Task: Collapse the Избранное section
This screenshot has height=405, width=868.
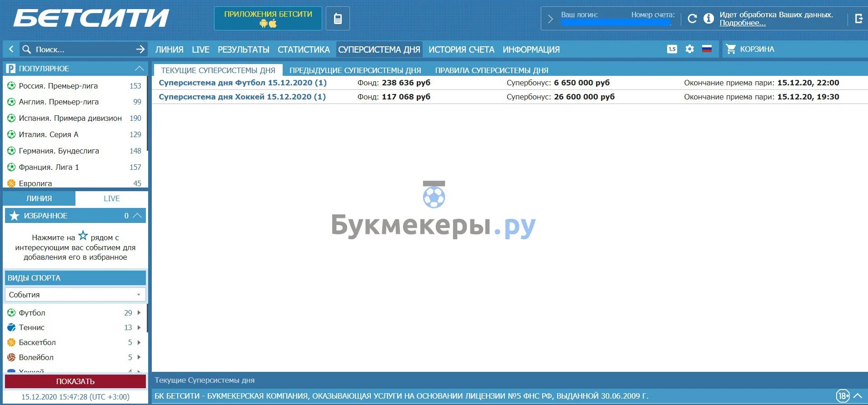Action: coord(138,216)
